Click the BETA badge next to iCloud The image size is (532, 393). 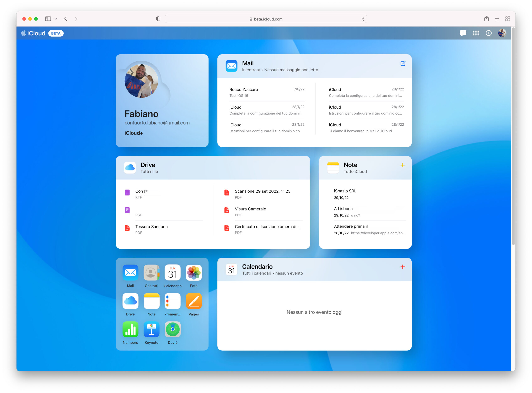pyautogui.click(x=56, y=33)
